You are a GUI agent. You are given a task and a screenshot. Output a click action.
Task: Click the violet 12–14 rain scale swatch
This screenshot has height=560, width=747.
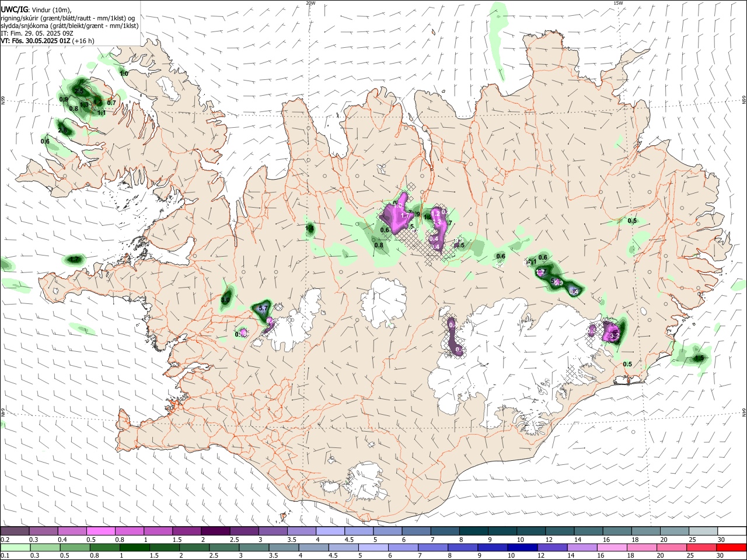[551, 548]
